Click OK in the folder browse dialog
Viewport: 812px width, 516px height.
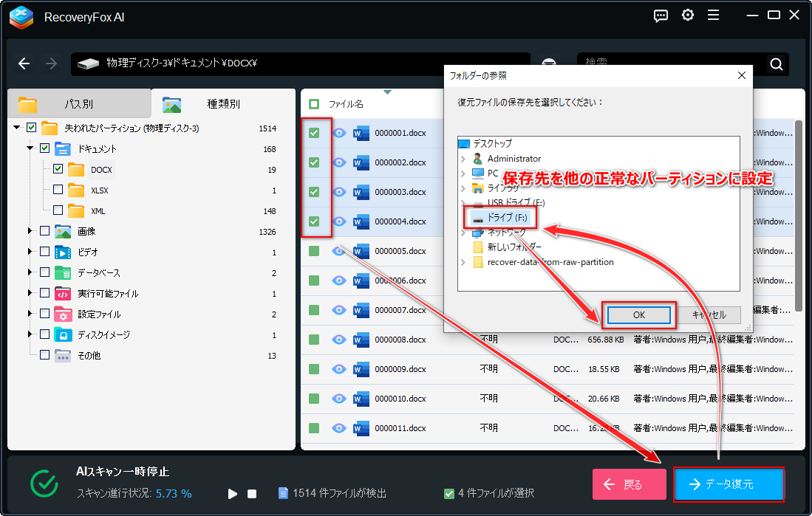(639, 315)
